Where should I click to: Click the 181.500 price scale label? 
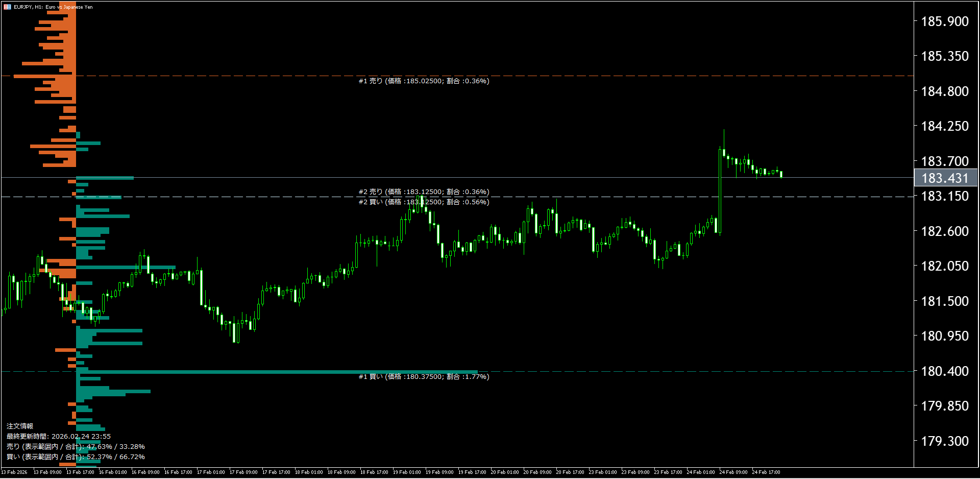pyautogui.click(x=945, y=301)
